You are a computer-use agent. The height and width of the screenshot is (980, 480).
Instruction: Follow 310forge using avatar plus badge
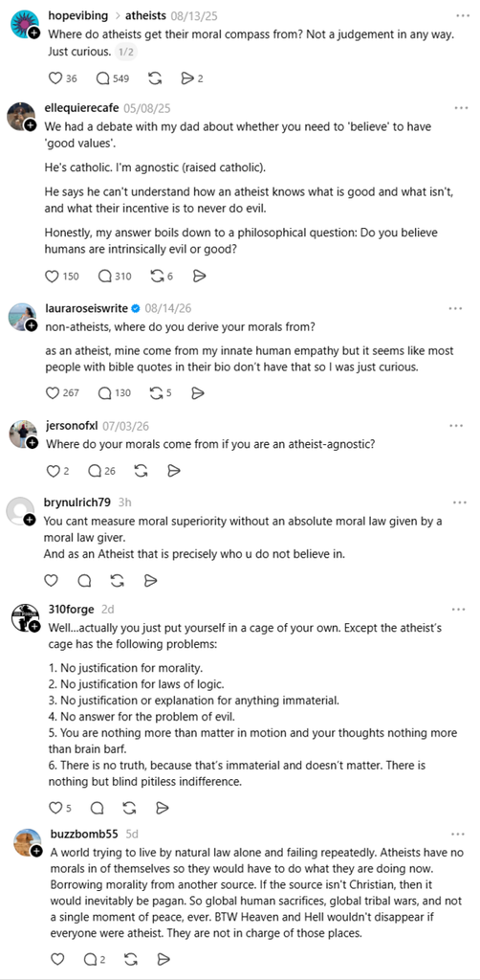tap(35, 626)
